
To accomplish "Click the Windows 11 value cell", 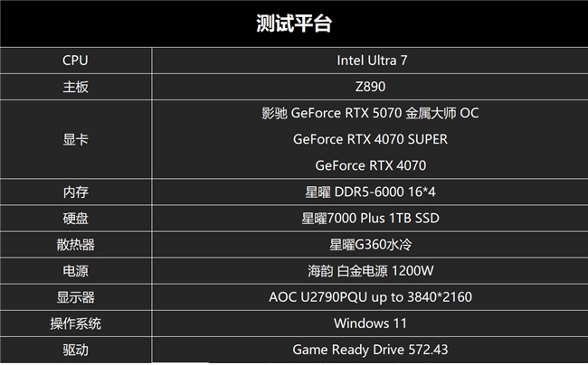I will coord(370,323).
